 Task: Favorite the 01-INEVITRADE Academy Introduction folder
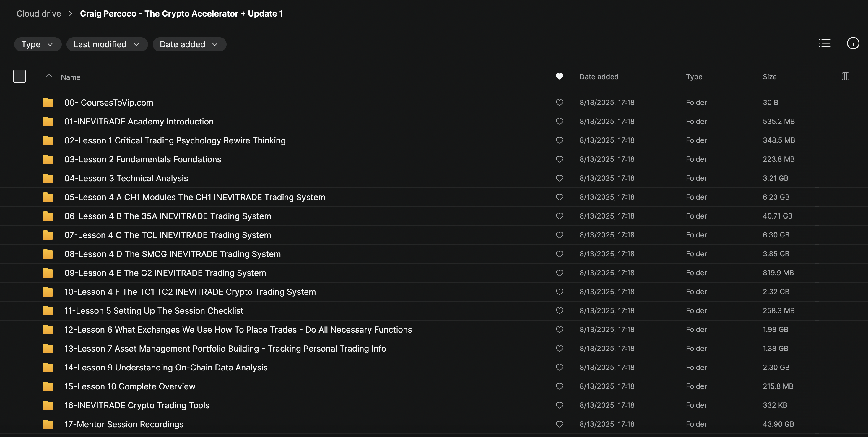(x=559, y=122)
